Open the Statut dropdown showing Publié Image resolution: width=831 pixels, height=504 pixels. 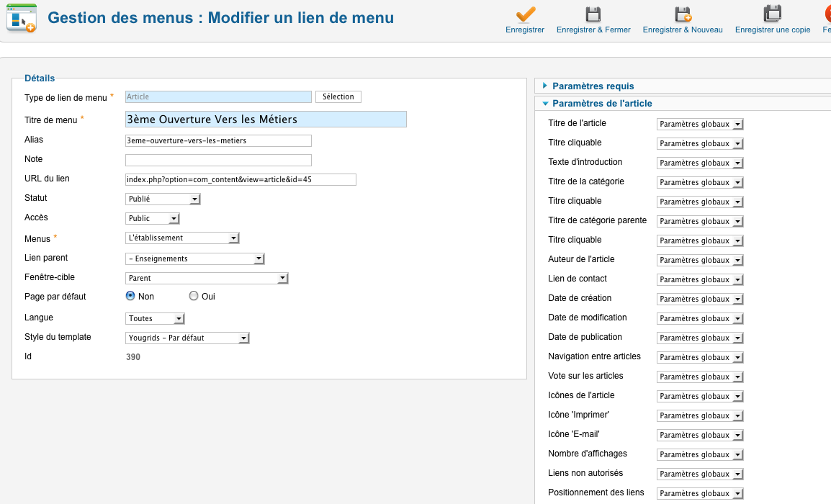(x=163, y=199)
